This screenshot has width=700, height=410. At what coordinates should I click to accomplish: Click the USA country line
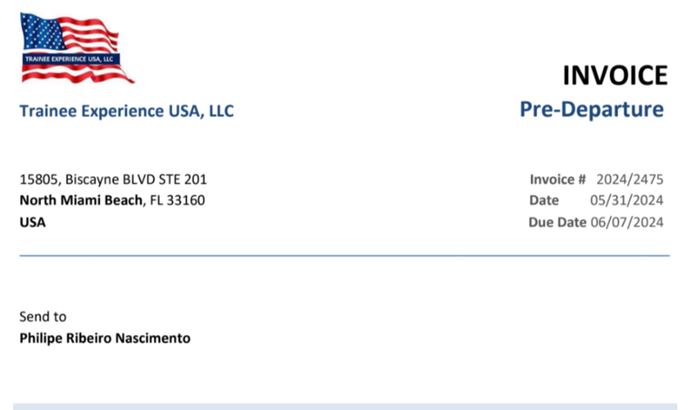pyautogui.click(x=33, y=222)
